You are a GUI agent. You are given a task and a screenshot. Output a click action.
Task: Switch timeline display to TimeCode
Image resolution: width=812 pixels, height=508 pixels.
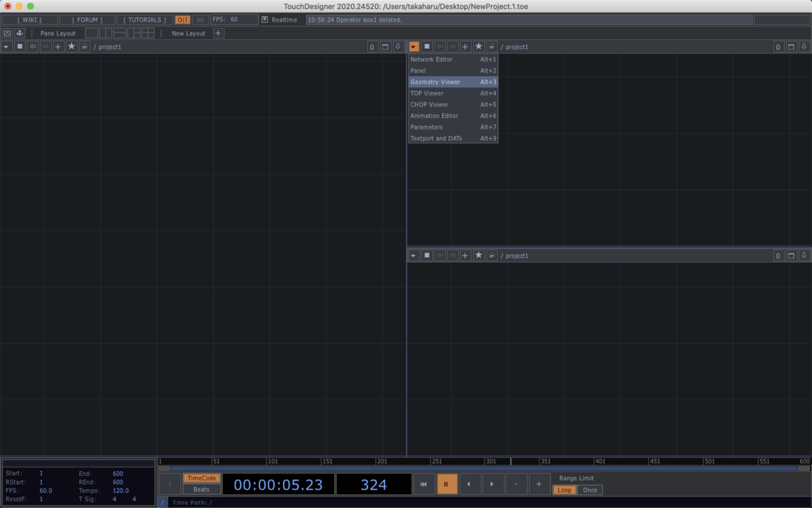(x=202, y=478)
